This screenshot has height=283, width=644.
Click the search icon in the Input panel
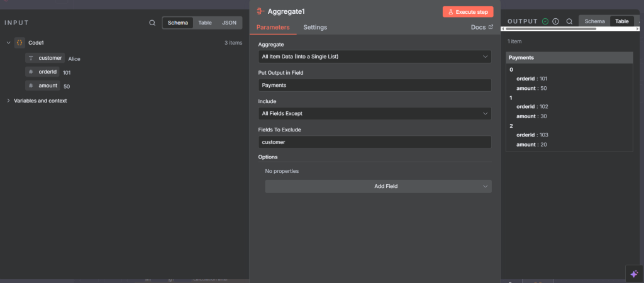pyautogui.click(x=152, y=23)
